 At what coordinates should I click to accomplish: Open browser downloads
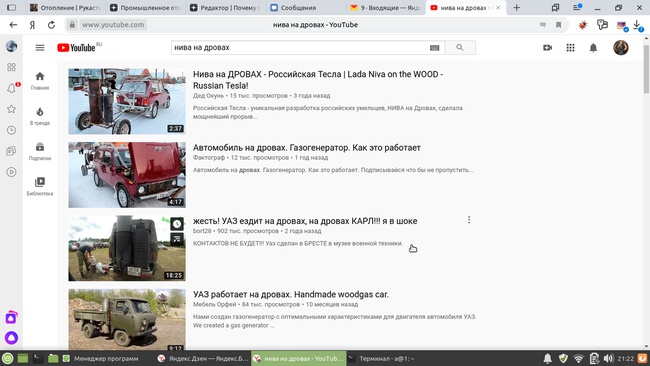pyautogui.click(x=638, y=25)
